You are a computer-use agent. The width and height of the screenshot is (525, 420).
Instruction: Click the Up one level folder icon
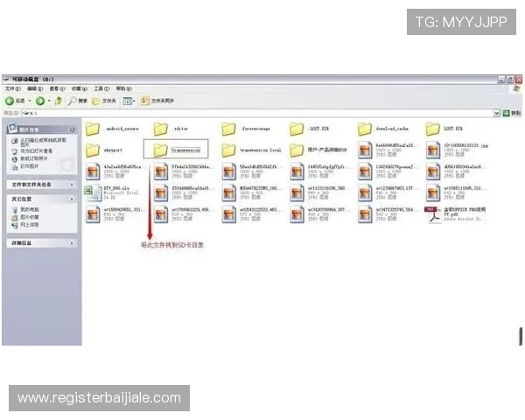pyautogui.click(x=59, y=101)
